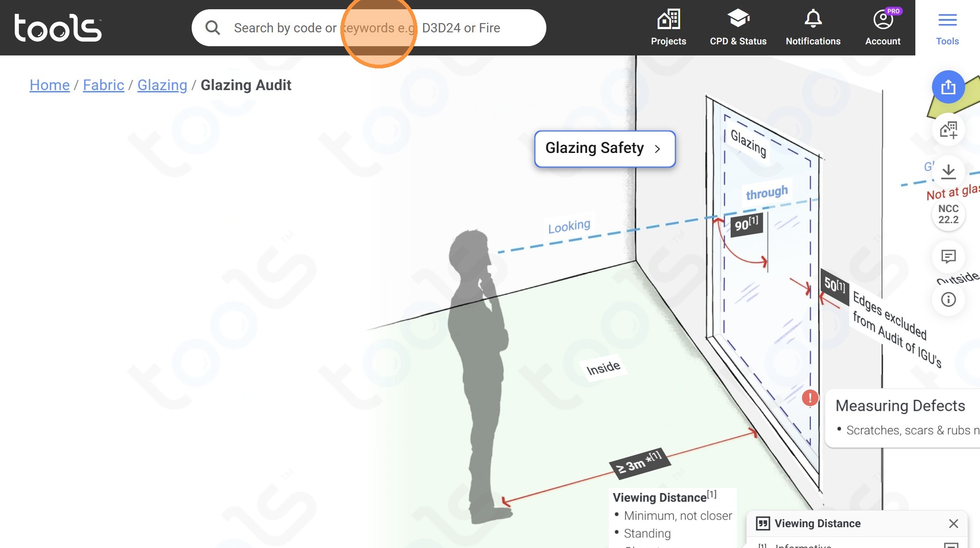980x548 pixels.
Task: Click the search magnifier icon
Action: (212, 28)
